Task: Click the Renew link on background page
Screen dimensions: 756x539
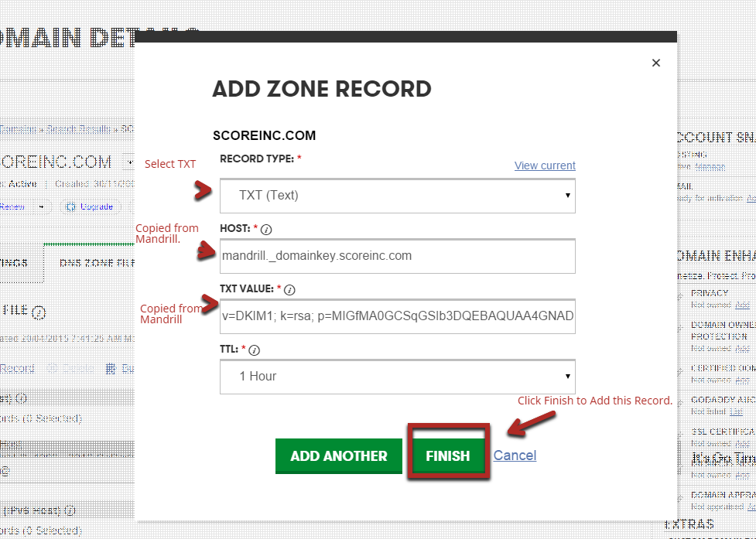Action: click(x=12, y=206)
